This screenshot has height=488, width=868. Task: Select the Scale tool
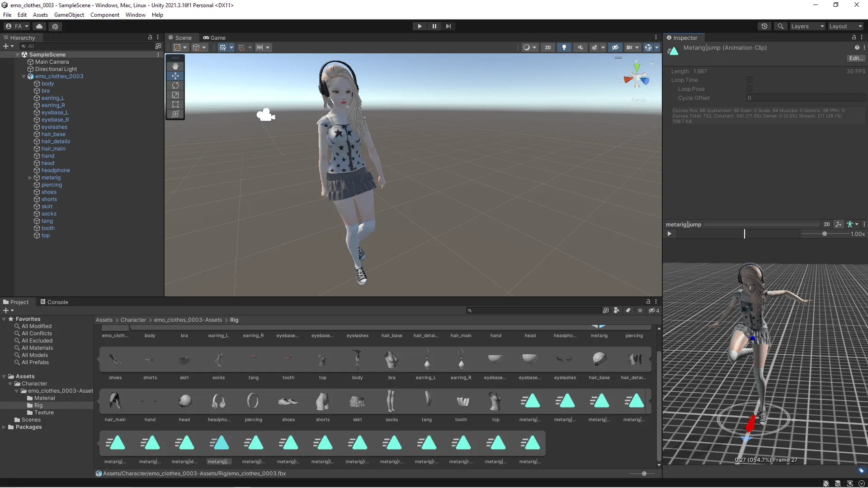(x=175, y=95)
